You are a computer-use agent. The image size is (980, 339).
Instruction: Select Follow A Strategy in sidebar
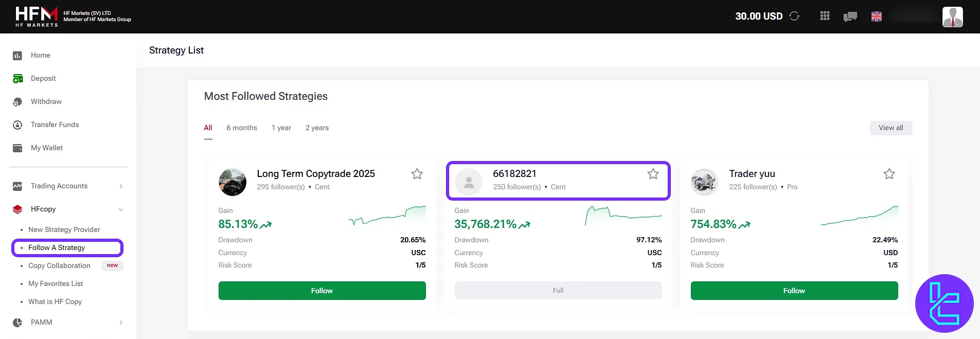57,248
